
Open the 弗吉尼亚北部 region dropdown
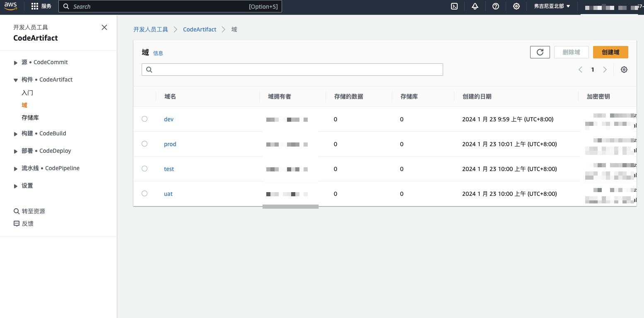[x=552, y=6]
